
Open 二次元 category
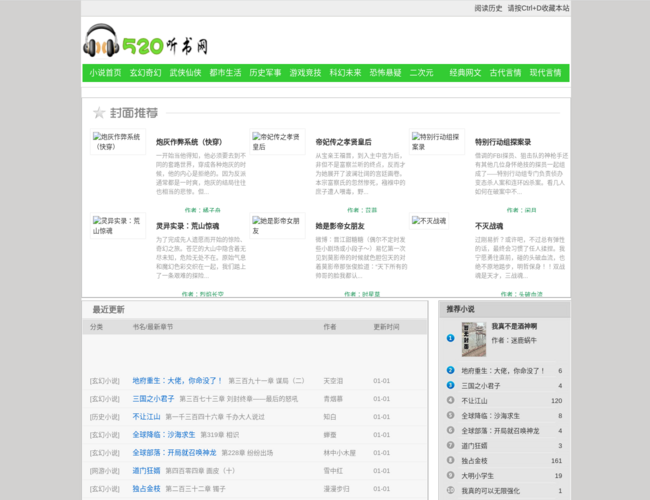421,73
